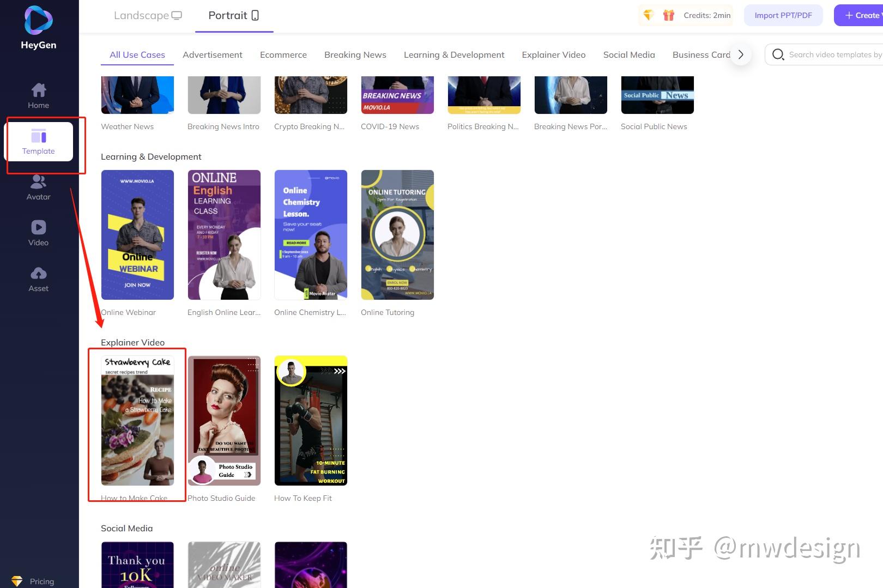Open the Social Media use case tab
Image resolution: width=883 pixels, height=588 pixels.
(629, 54)
